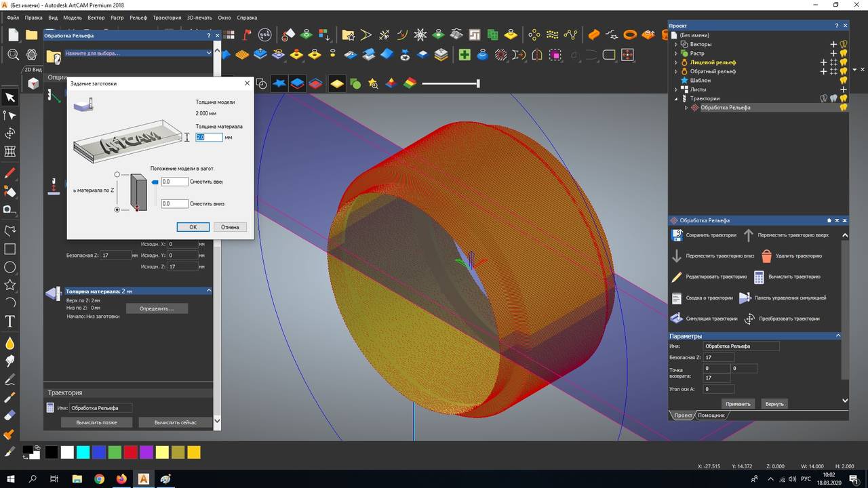This screenshot has height=488, width=868.
Task: Toggle visibility bulb for Обратный рельеф
Action: click(844, 71)
